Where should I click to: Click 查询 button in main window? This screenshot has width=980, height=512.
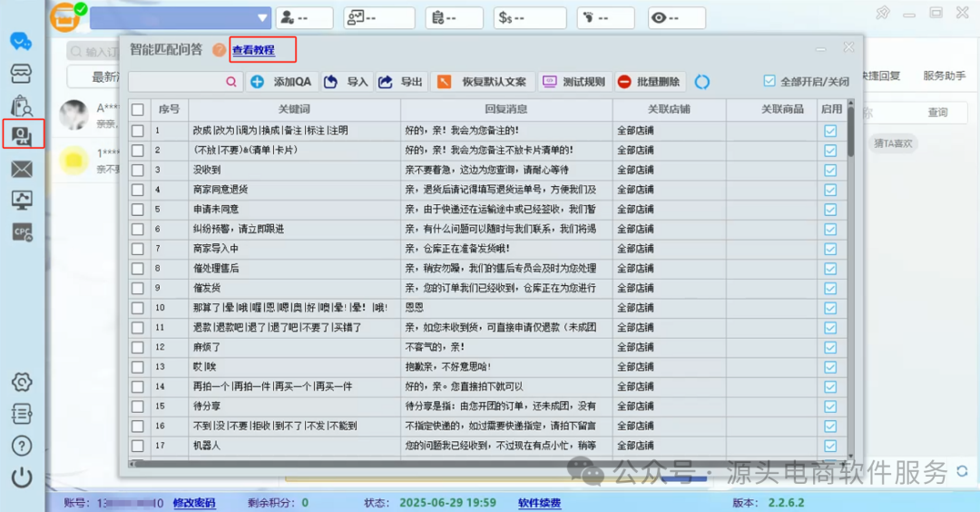(x=937, y=113)
